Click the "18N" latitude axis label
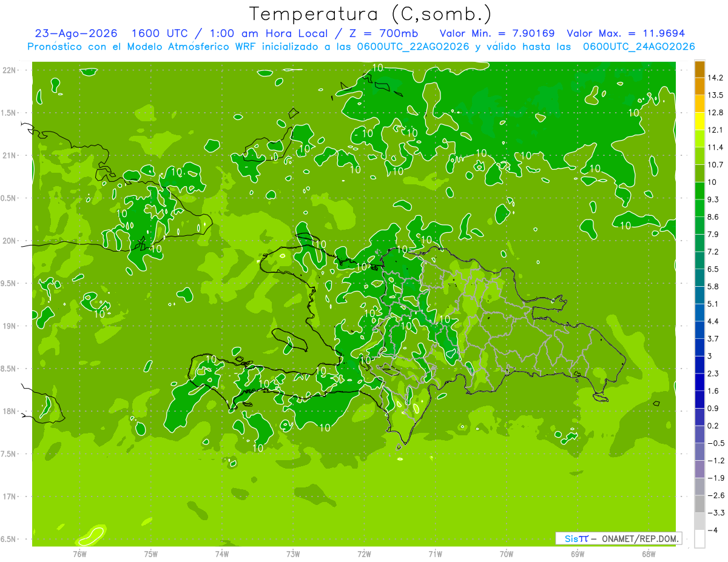 [10, 411]
